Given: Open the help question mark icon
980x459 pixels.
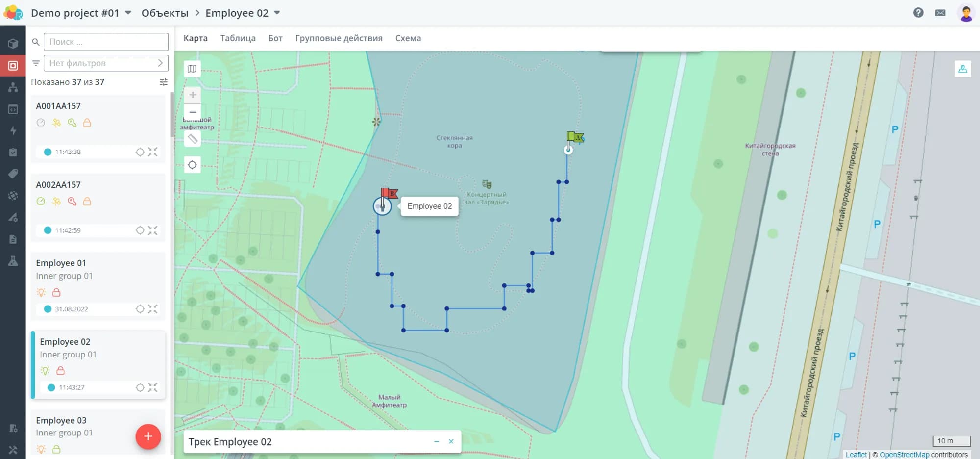Looking at the screenshot, I should tap(918, 13).
